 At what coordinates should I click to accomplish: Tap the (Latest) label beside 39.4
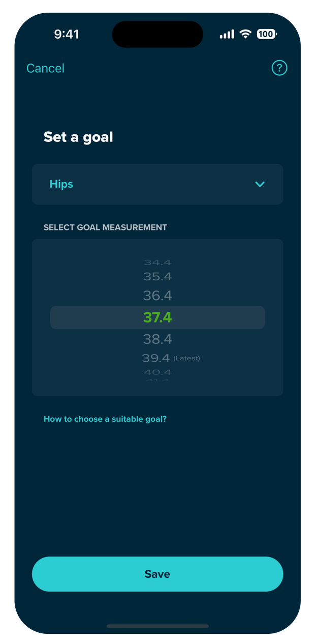point(186,358)
